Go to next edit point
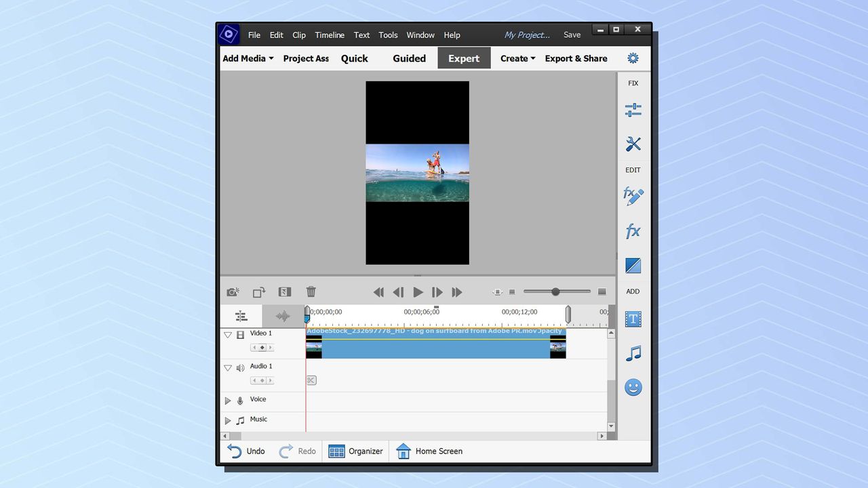This screenshot has height=488, width=868. pos(457,292)
